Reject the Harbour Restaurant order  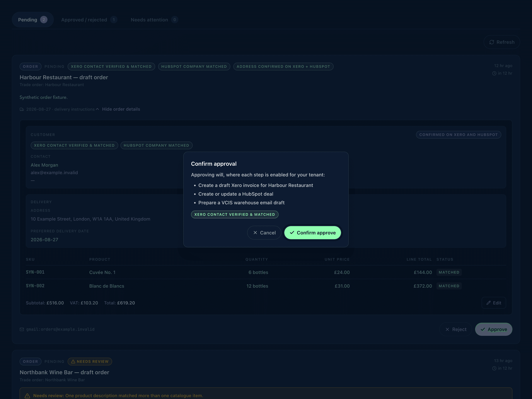(x=456, y=329)
